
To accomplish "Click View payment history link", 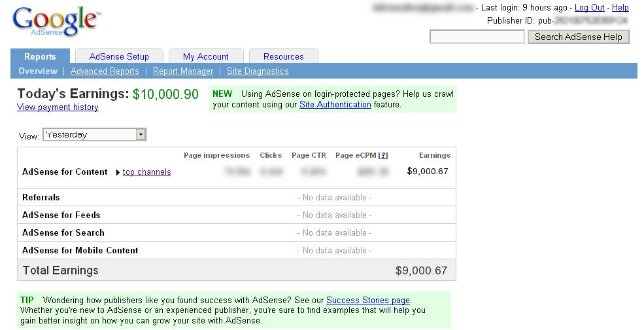I will click(58, 107).
